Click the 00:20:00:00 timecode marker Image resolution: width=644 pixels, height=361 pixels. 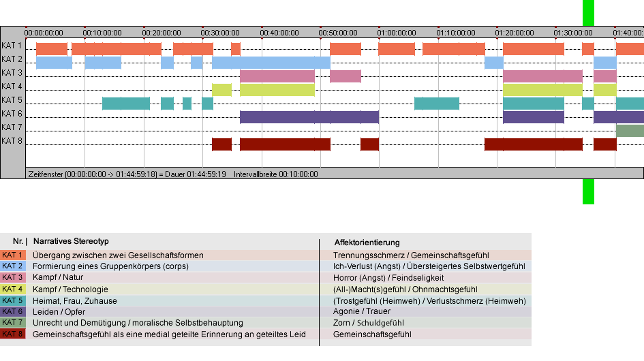point(162,33)
